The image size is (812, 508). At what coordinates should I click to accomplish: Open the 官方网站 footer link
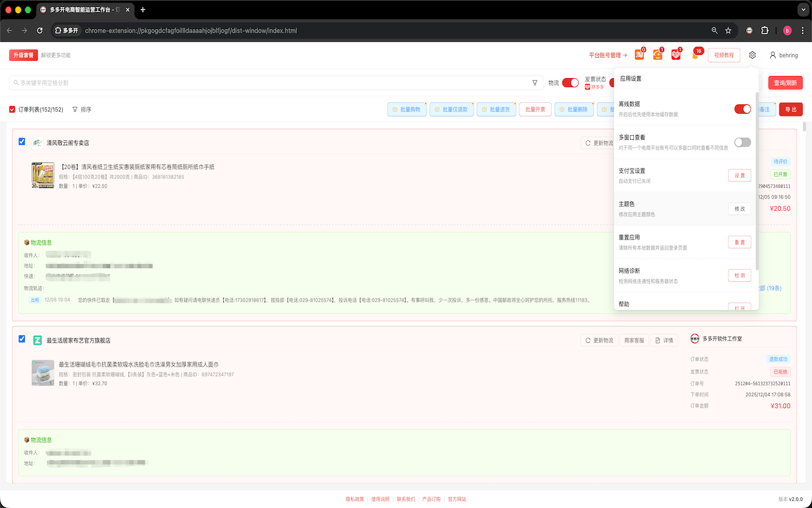[x=457, y=499]
